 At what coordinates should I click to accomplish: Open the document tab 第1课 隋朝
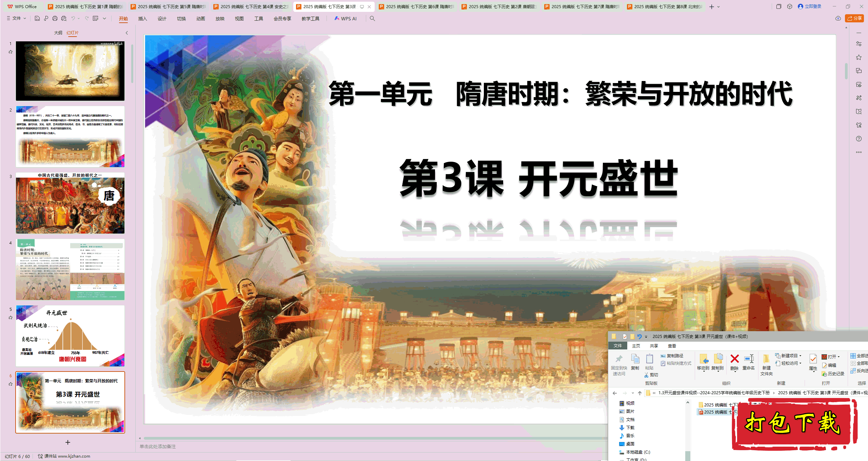pos(85,6)
